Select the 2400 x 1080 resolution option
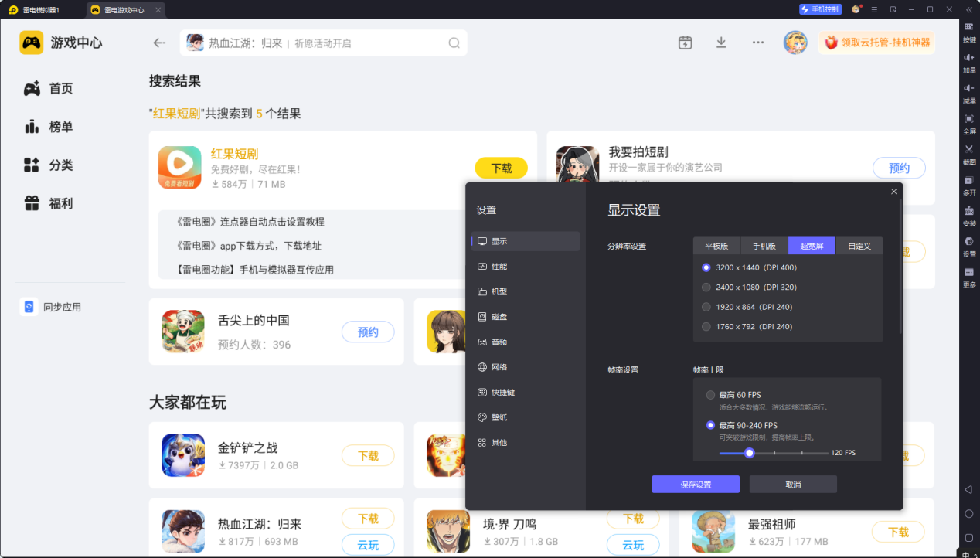This screenshot has height=558, width=980. [706, 287]
